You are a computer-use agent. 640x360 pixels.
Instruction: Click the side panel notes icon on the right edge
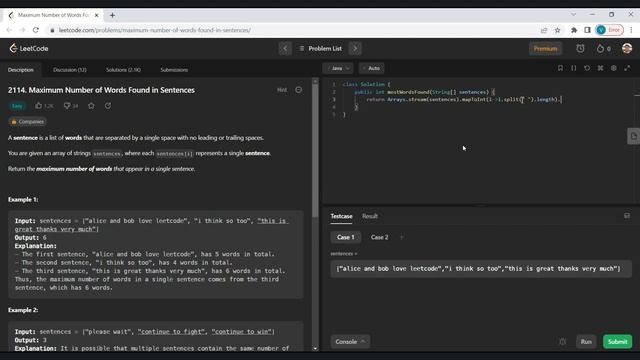(x=633, y=136)
